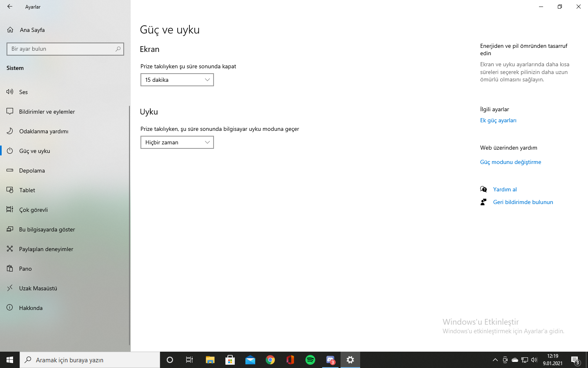Image resolution: width=588 pixels, height=368 pixels.
Task: Open Ek güç ayarları link
Action: 498,120
